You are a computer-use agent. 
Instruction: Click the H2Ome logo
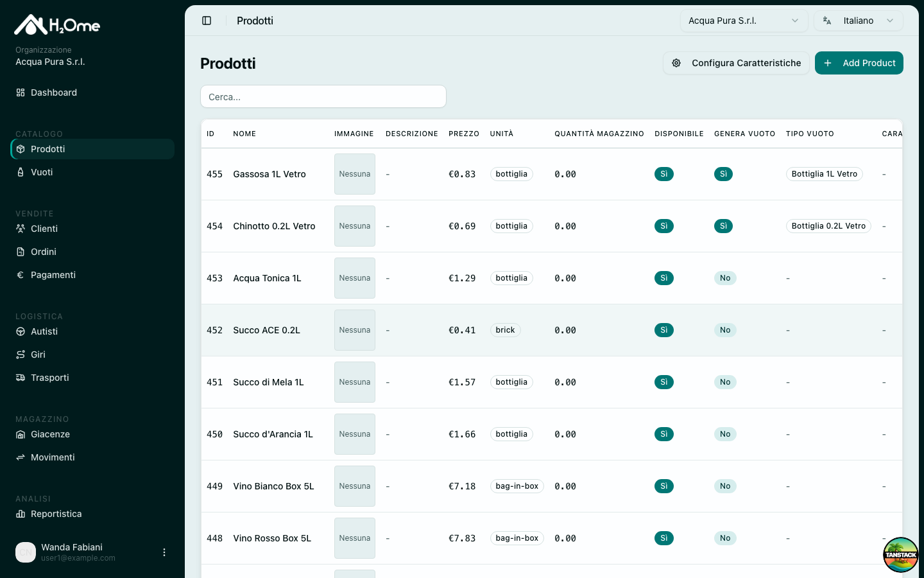click(57, 25)
